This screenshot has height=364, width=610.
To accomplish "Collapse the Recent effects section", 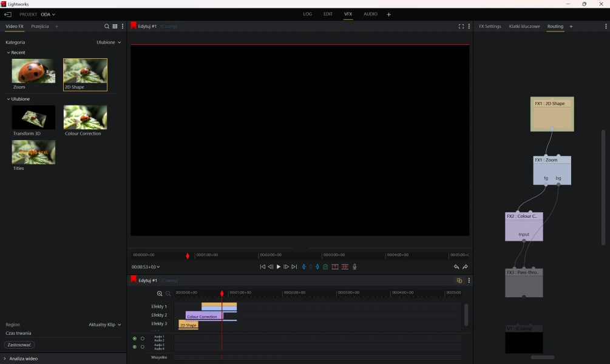I will point(8,53).
